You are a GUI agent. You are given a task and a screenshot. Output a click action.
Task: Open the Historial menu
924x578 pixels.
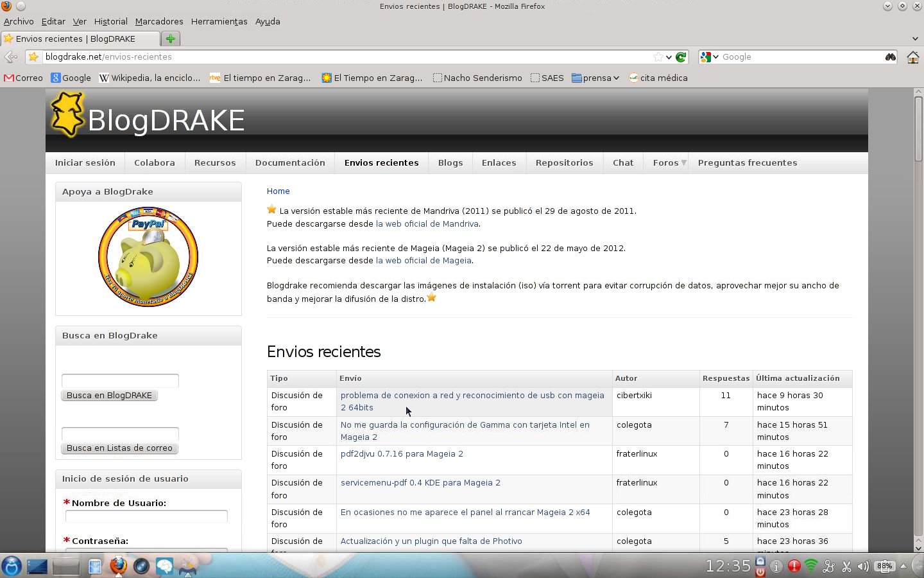[110, 21]
